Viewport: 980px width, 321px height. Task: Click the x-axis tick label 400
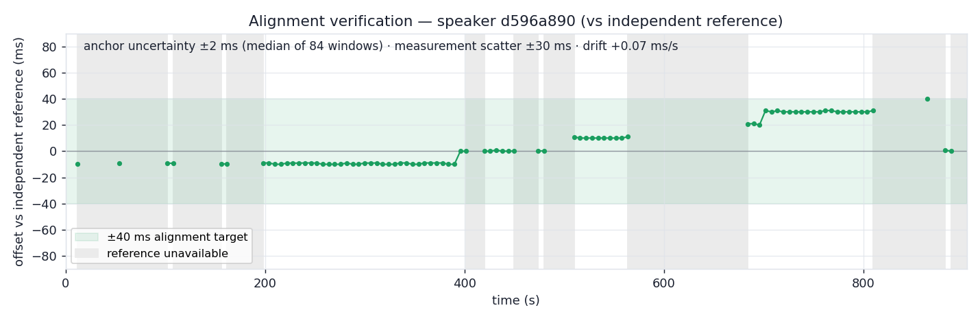click(x=465, y=283)
